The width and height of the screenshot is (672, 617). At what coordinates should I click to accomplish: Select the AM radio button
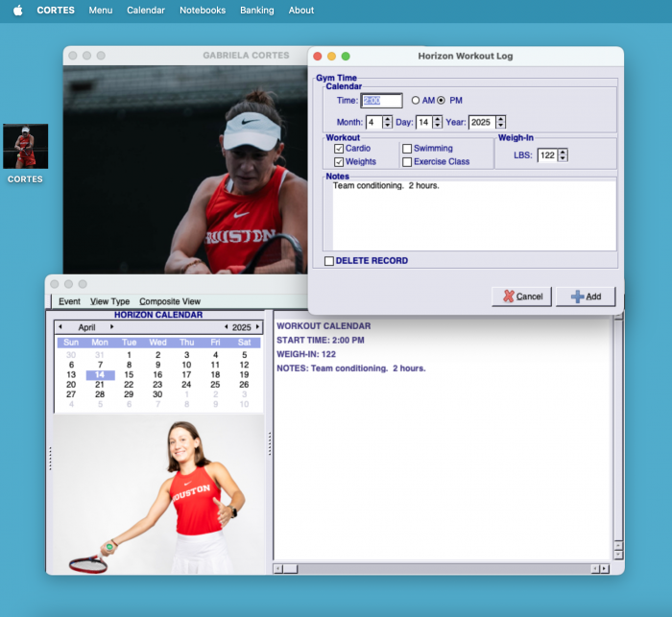point(416,101)
